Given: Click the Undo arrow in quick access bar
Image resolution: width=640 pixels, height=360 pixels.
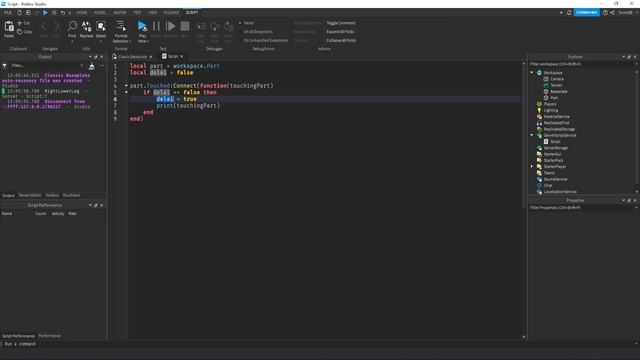Looking at the screenshot, I should pyautogui.click(x=63, y=13).
